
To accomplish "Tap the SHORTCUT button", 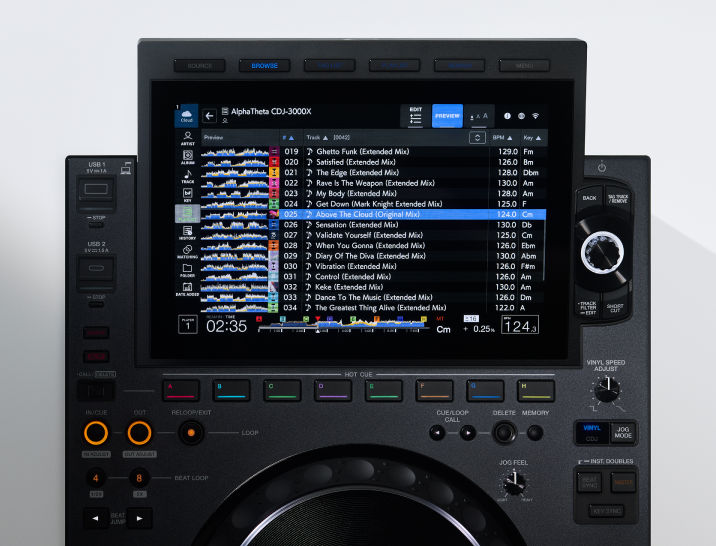I will pos(615,307).
